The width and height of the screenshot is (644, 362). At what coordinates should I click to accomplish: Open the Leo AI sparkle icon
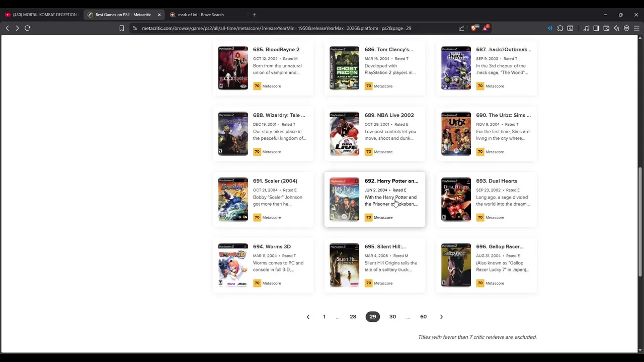[x=616, y=28]
